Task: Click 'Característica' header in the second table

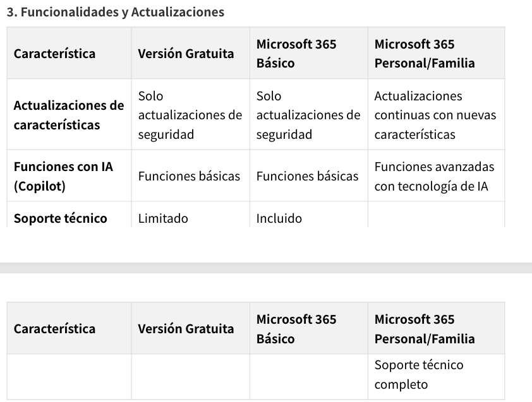Action: [x=54, y=329]
